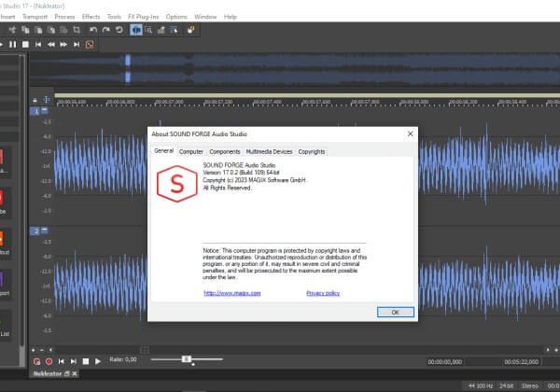The width and height of the screenshot is (560, 392).
Task: Play audio in data window transport
Action: [98, 361]
